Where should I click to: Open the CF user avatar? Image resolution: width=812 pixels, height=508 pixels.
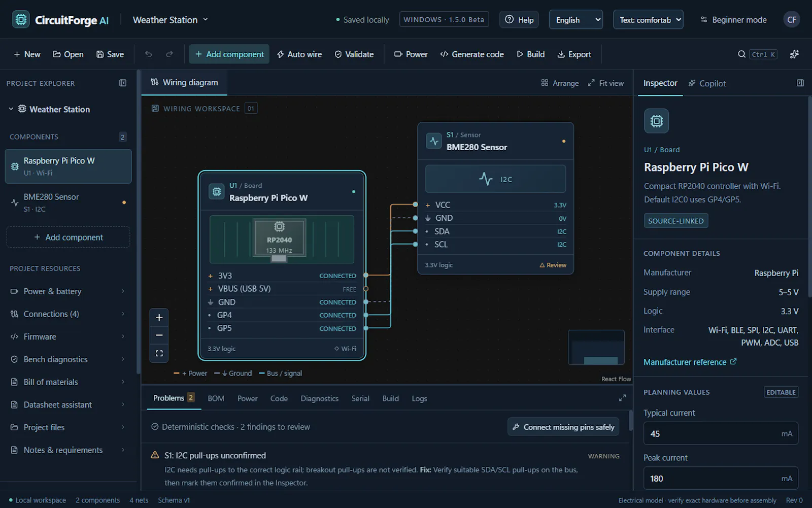click(791, 20)
